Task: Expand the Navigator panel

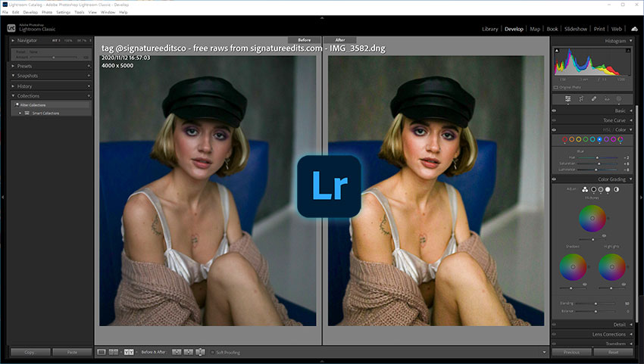Action: tap(13, 41)
